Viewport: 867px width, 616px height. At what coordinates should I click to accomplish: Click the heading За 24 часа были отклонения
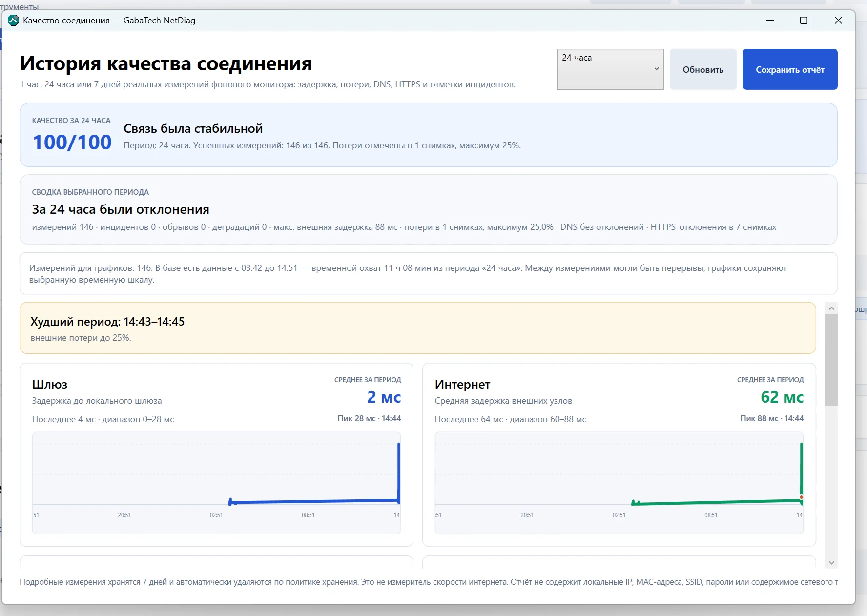click(x=121, y=209)
